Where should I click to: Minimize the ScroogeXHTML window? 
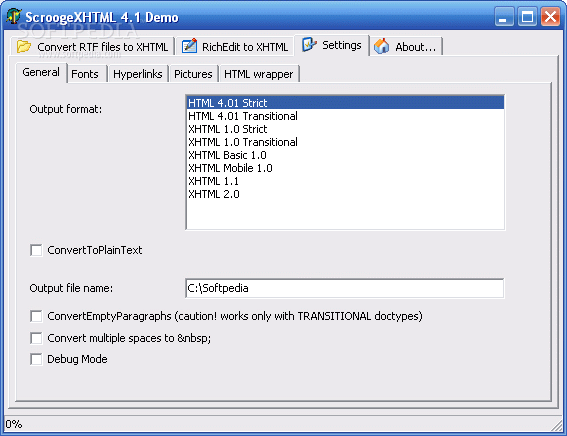(x=504, y=17)
